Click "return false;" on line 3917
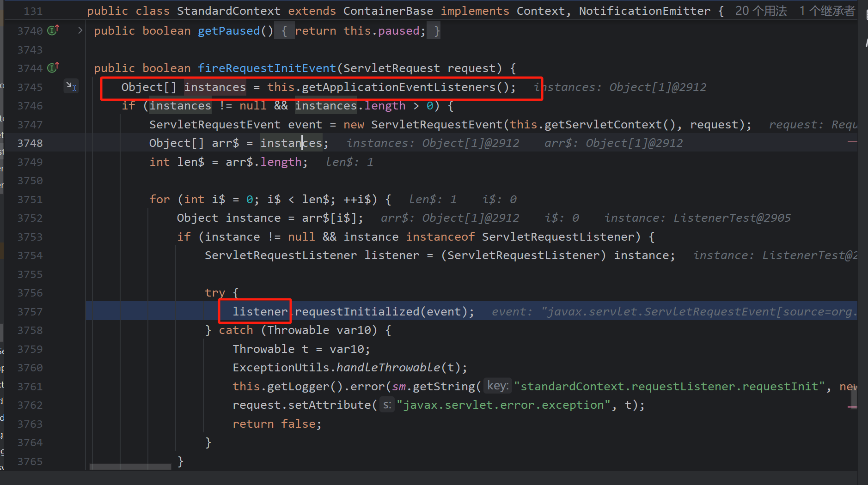Screen dimensions: 868x485 277,424
